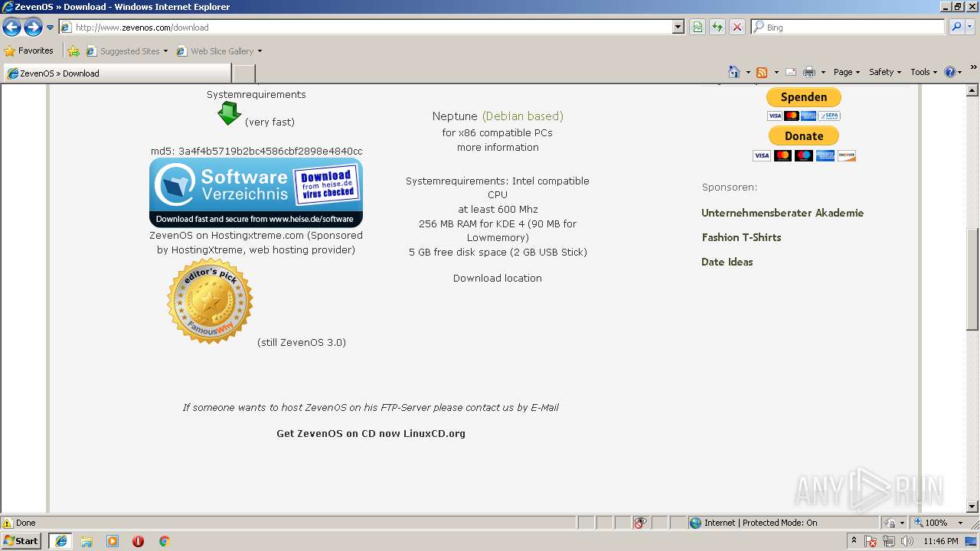Click the vertical scrollbar thumb

[x=972, y=279]
